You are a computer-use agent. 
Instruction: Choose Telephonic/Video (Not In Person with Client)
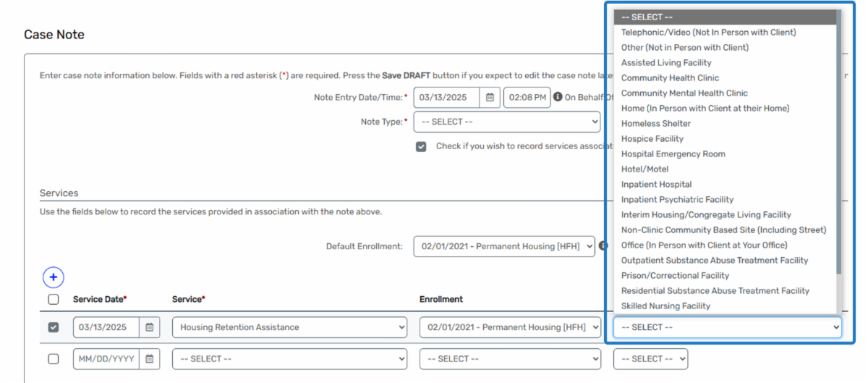(708, 32)
